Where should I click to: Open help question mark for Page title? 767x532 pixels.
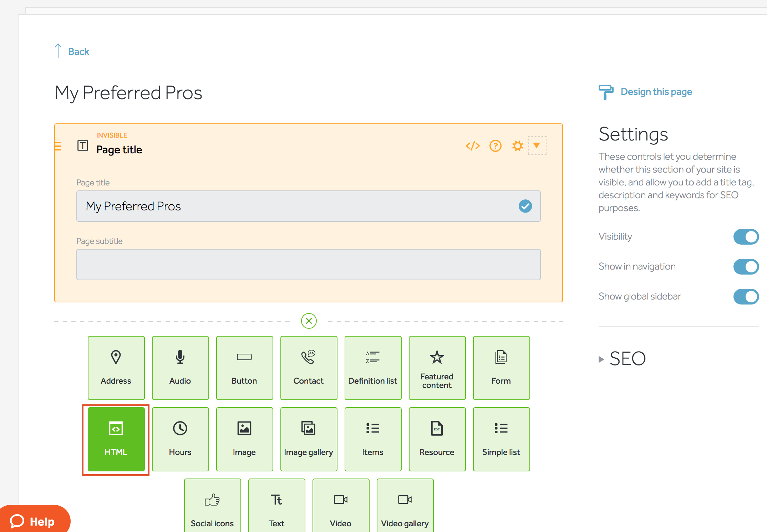[x=495, y=146]
